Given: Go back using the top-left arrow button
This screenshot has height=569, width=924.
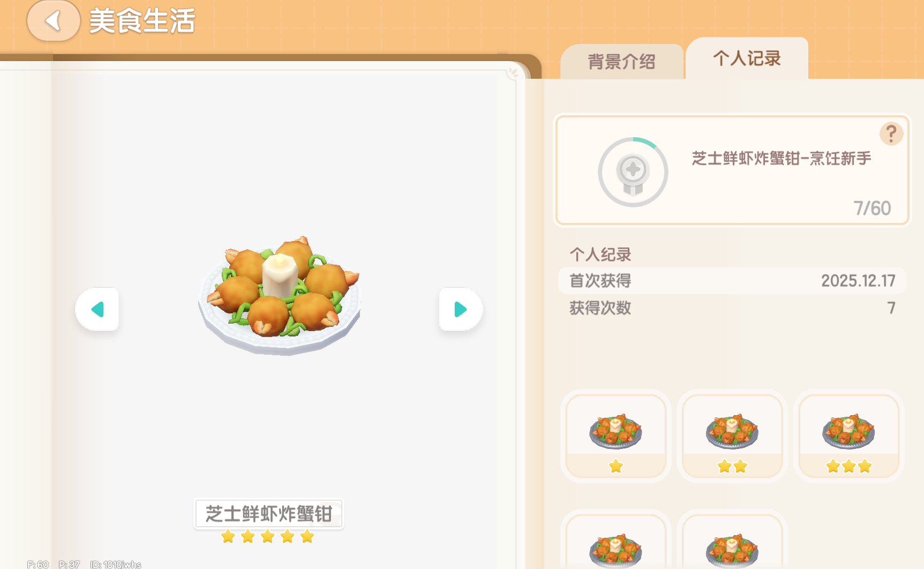Looking at the screenshot, I should point(54,21).
